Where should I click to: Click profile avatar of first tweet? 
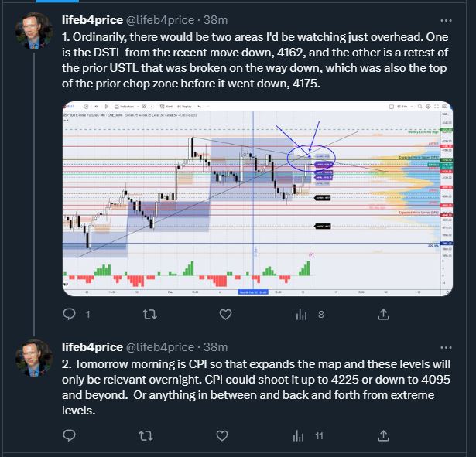pos(34,31)
